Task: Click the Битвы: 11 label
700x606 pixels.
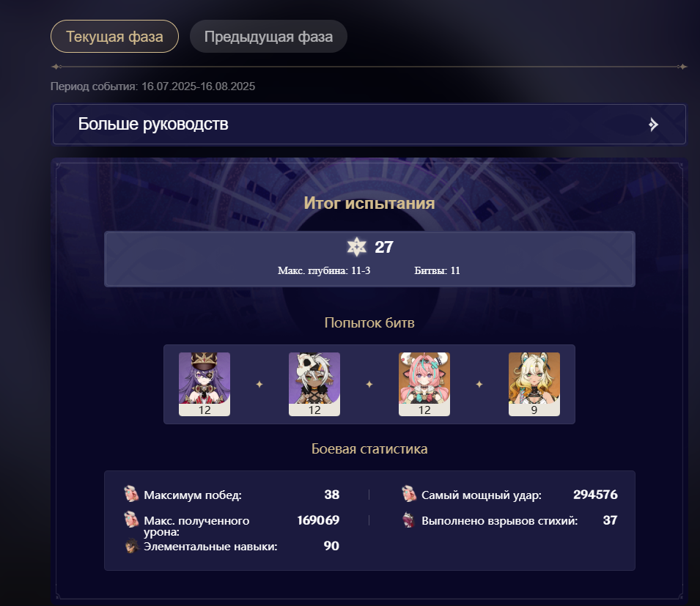Action: pyautogui.click(x=437, y=270)
